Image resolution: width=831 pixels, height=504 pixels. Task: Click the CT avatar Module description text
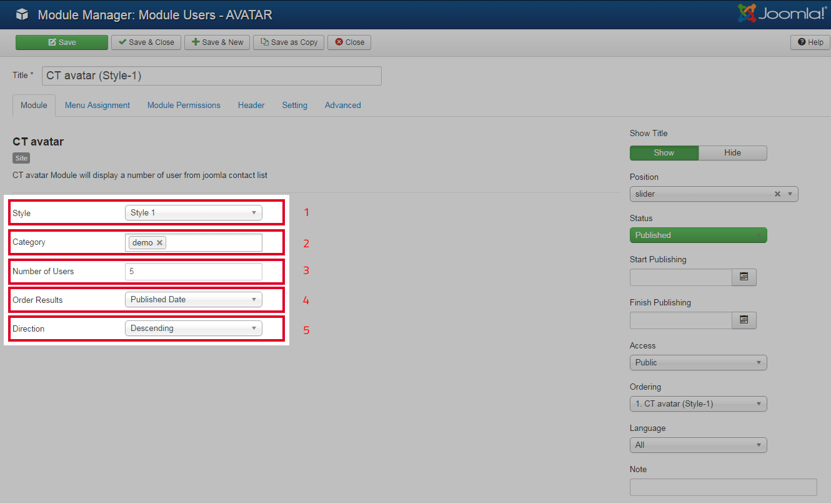(140, 175)
